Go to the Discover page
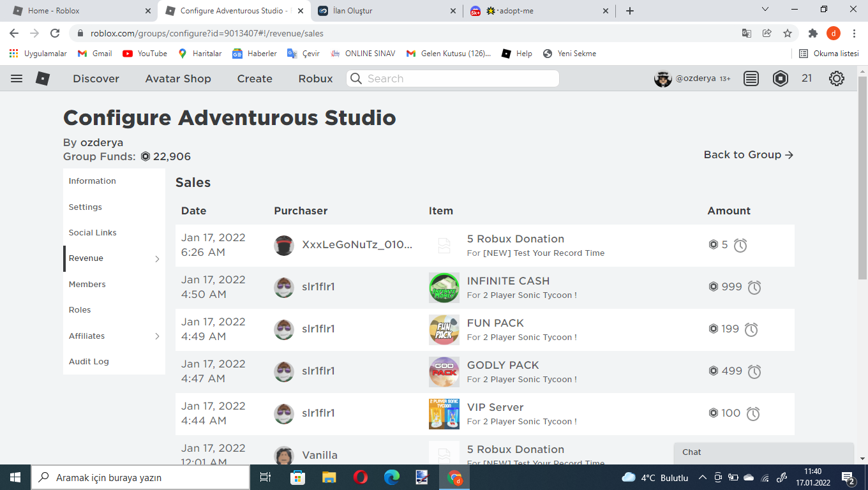This screenshot has width=868, height=490. (96, 78)
